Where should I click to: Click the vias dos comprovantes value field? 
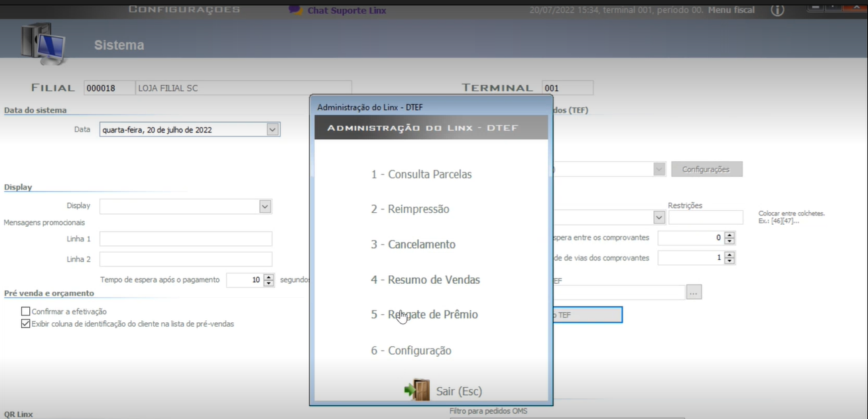691,258
